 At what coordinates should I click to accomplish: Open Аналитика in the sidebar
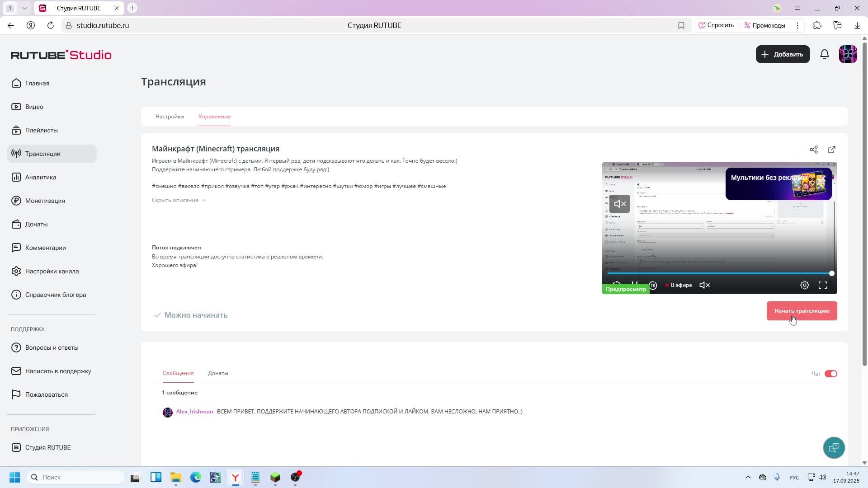click(41, 177)
